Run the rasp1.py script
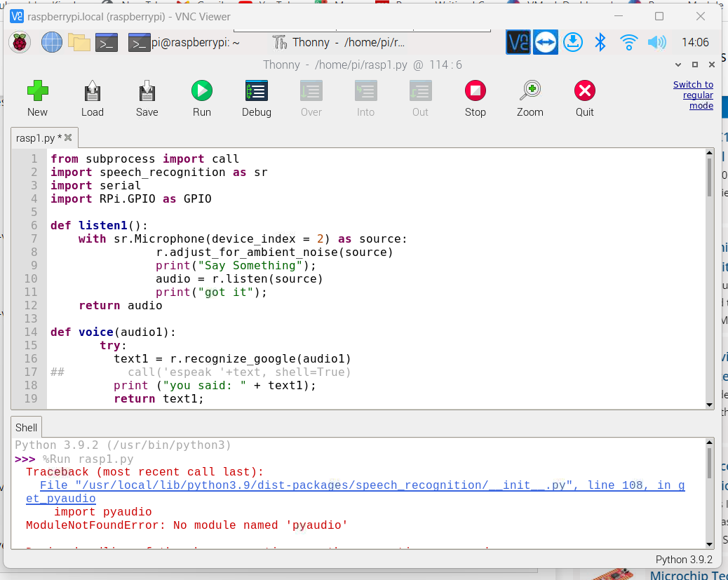Image resolution: width=728 pixels, height=580 pixels. 201,98
